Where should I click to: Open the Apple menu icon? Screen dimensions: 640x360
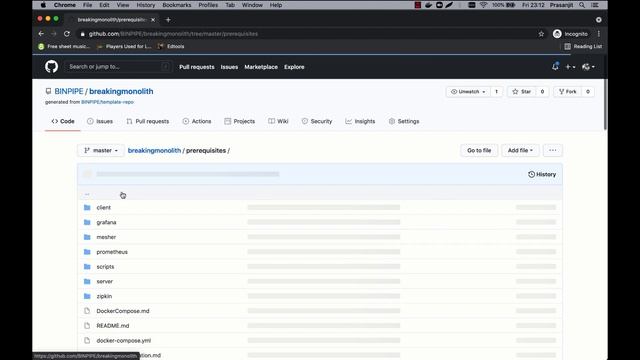(43, 5)
